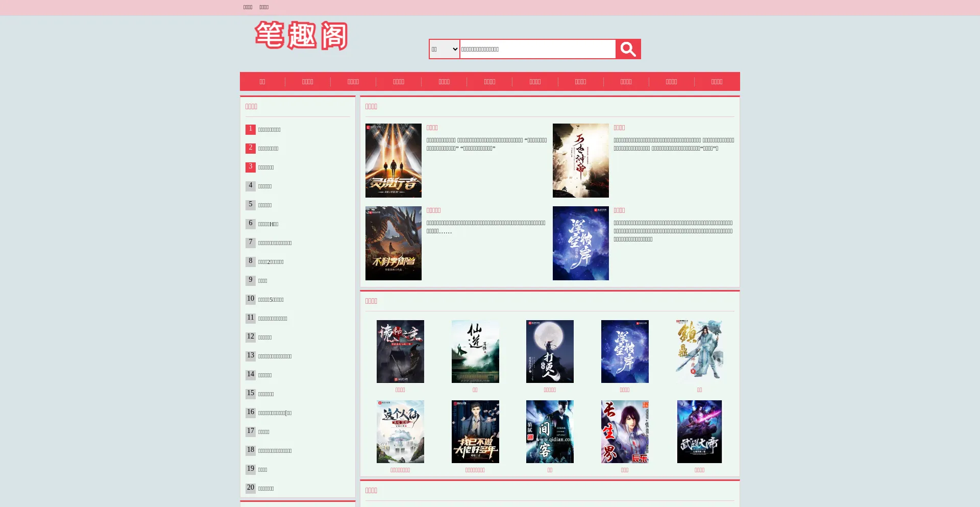
Task: Click the title link beside the 不科学御兽 cover
Action: tap(433, 210)
